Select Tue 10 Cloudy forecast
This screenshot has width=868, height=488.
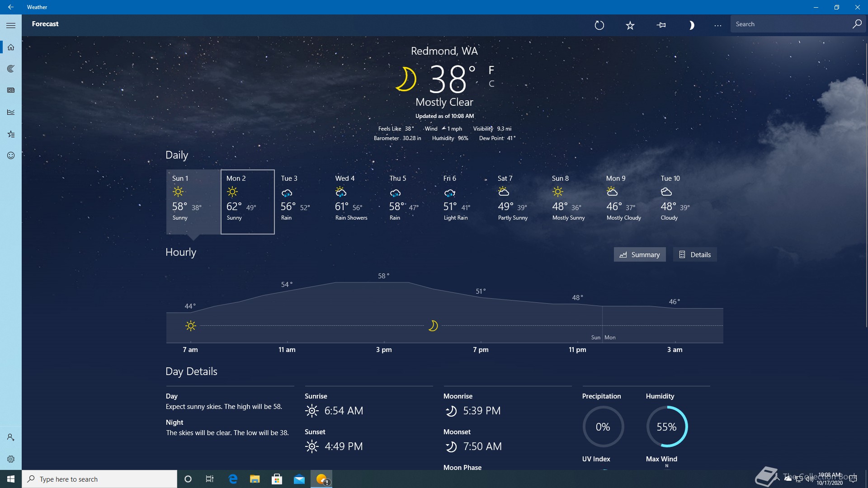coord(681,202)
